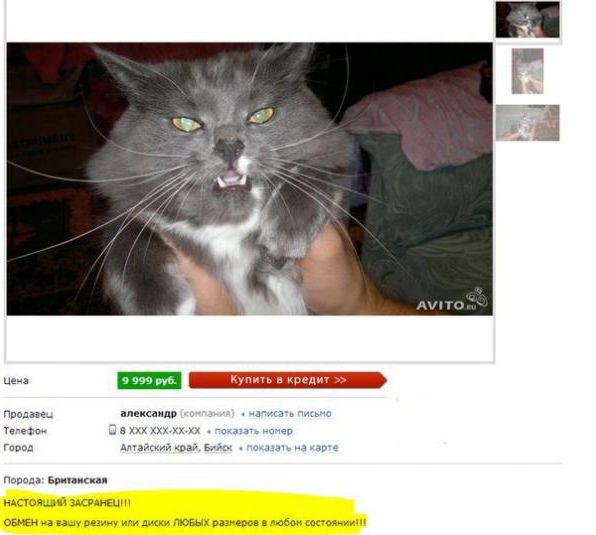Select the second vertical photo thumbnail

tap(527, 71)
